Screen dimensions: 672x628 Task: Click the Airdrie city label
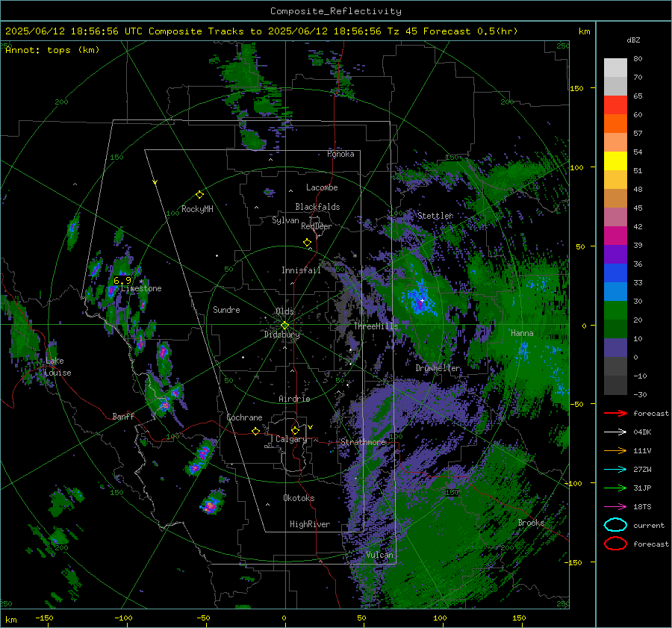click(294, 399)
